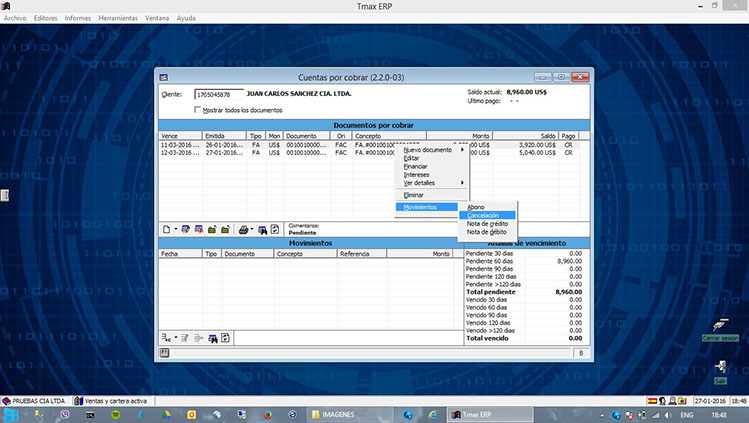Click the Eliminar context menu entry
749x423 pixels.
tap(414, 194)
